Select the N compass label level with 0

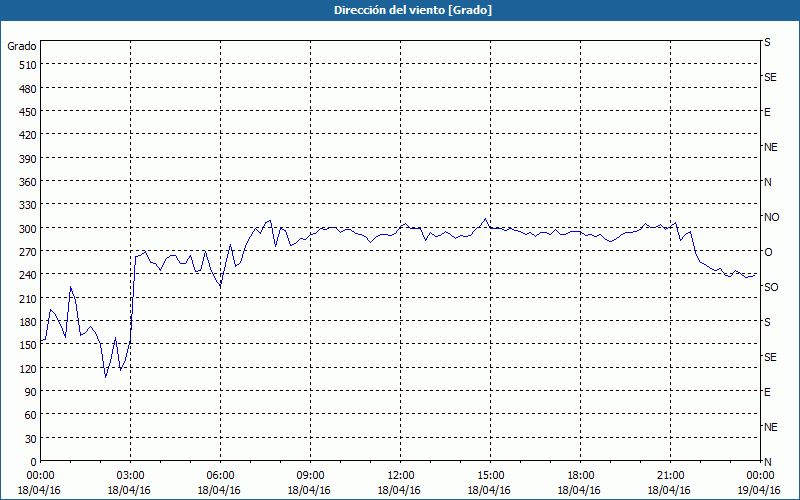click(x=767, y=462)
